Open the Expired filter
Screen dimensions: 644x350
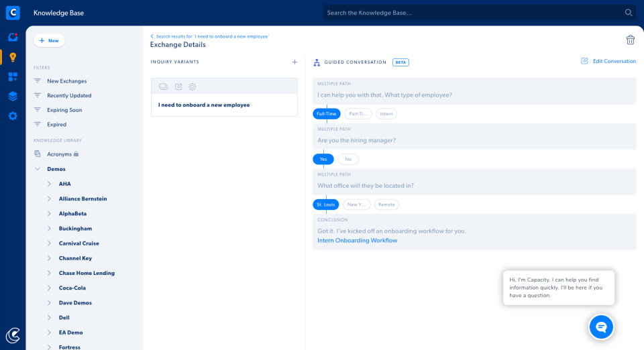click(x=56, y=124)
